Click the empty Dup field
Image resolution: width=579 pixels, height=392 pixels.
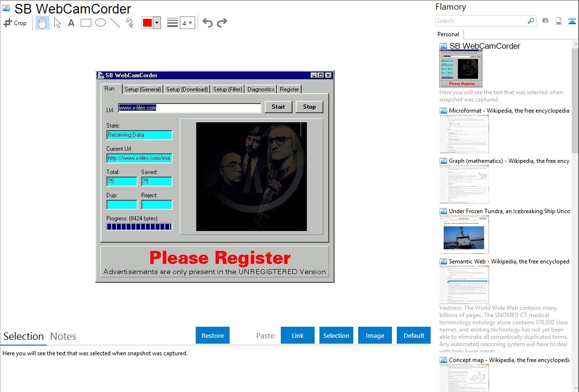point(122,204)
